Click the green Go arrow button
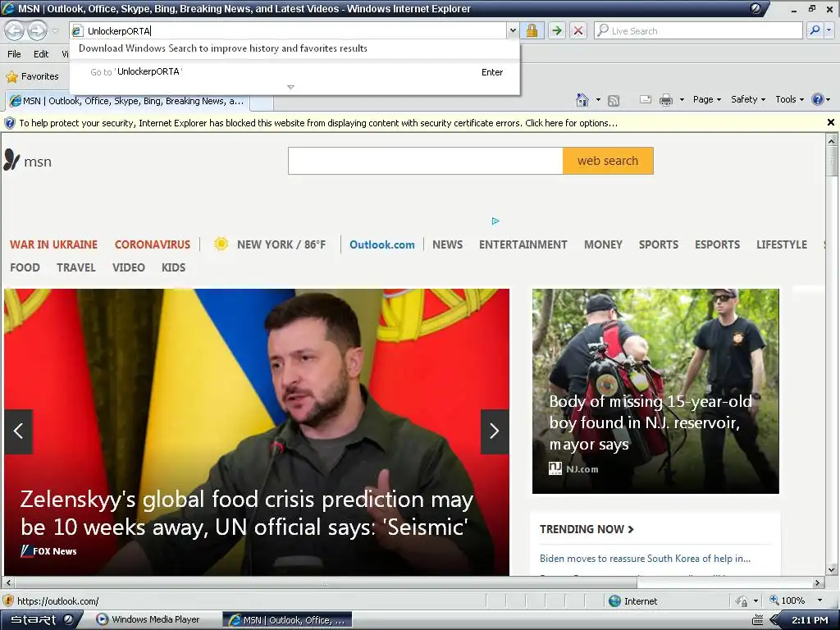Image resolution: width=840 pixels, height=630 pixels. (557, 30)
